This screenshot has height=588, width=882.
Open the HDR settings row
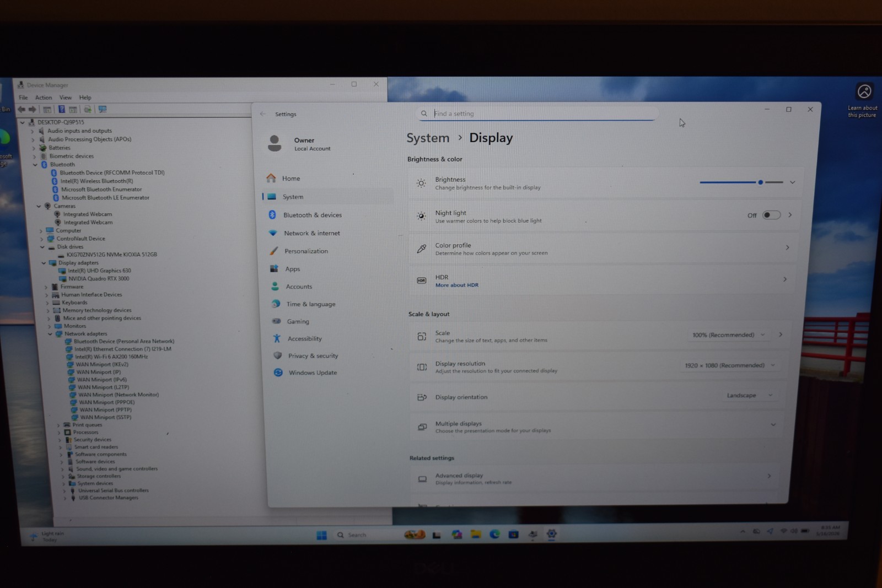tap(603, 280)
